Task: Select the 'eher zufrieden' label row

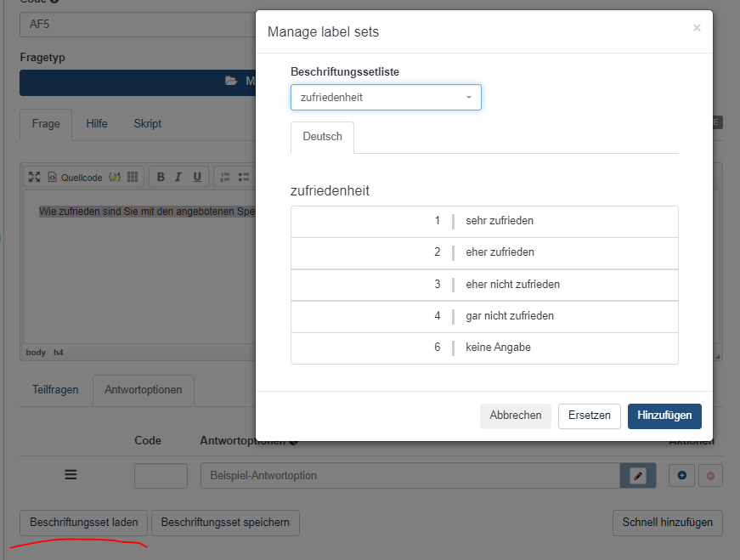Action: [x=484, y=252]
